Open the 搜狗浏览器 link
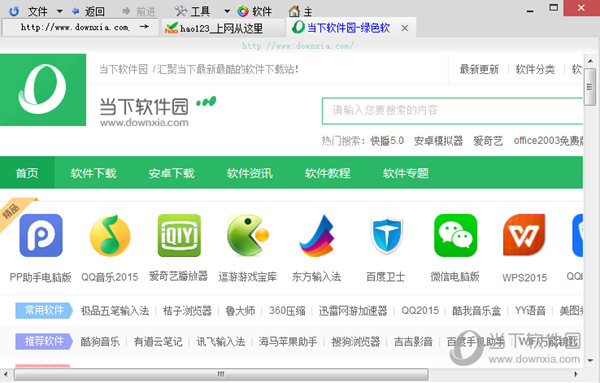600x383 pixels. [x=355, y=341]
